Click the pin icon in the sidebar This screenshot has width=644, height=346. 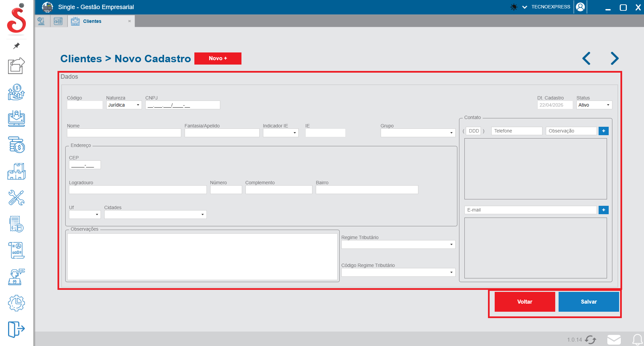point(16,46)
